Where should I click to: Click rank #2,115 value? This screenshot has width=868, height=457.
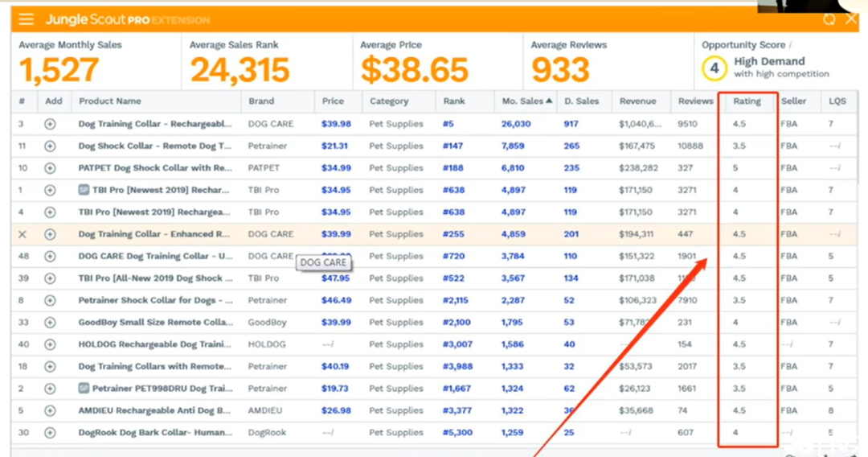click(x=455, y=300)
